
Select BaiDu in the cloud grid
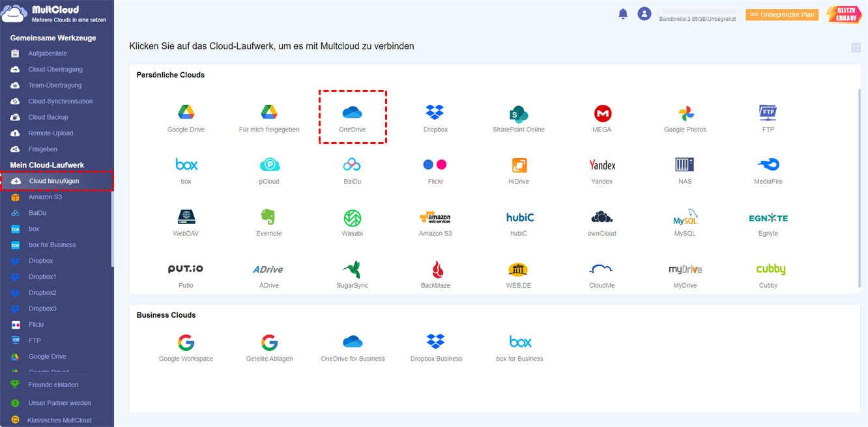pyautogui.click(x=352, y=165)
